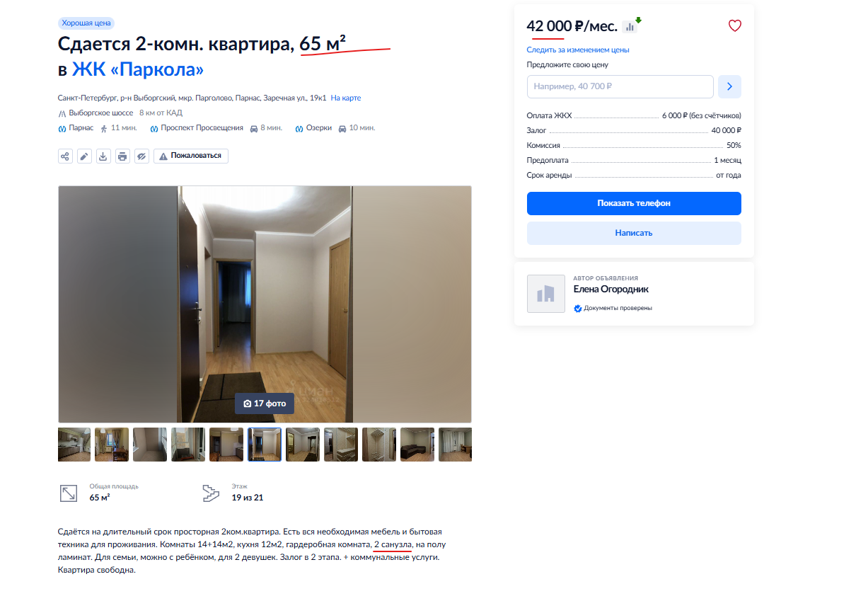The height and width of the screenshot is (601, 868).
Task: Download the listing via download icon
Action: (x=103, y=156)
